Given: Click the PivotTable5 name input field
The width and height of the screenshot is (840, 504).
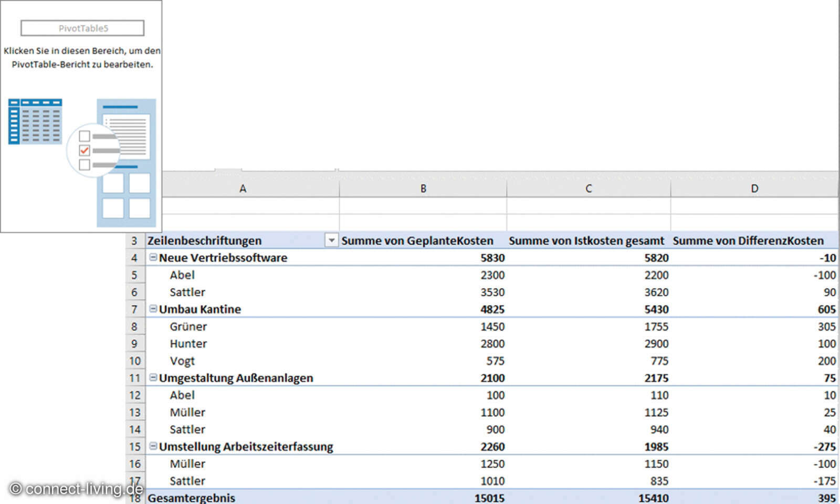Looking at the screenshot, I should pyautogui.click(x=82, y=28).
